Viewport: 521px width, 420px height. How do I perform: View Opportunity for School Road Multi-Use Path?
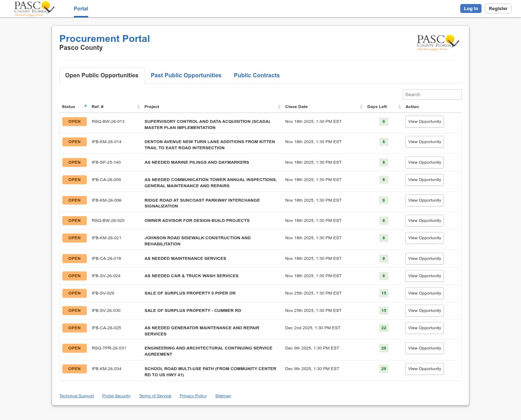tap(424, 369)
